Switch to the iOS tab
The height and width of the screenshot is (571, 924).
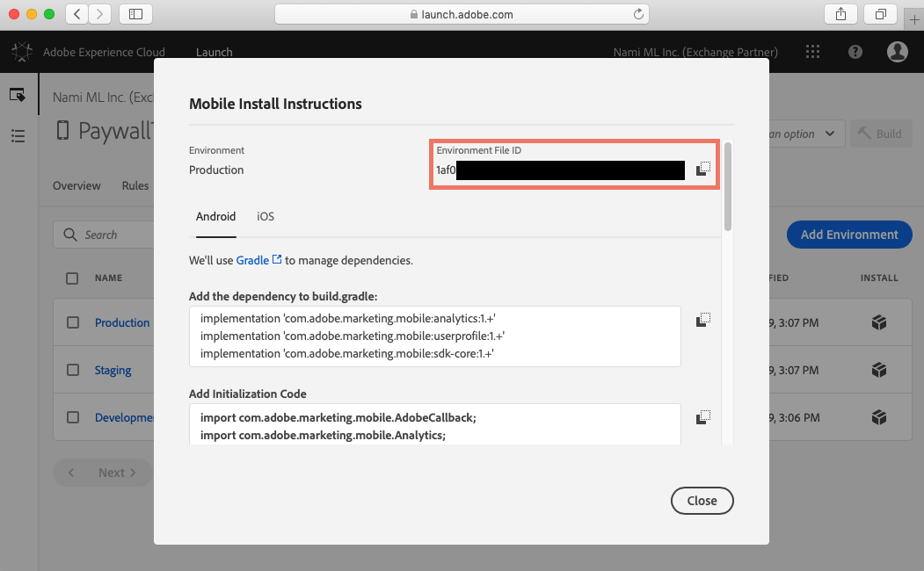pos(266,217)
